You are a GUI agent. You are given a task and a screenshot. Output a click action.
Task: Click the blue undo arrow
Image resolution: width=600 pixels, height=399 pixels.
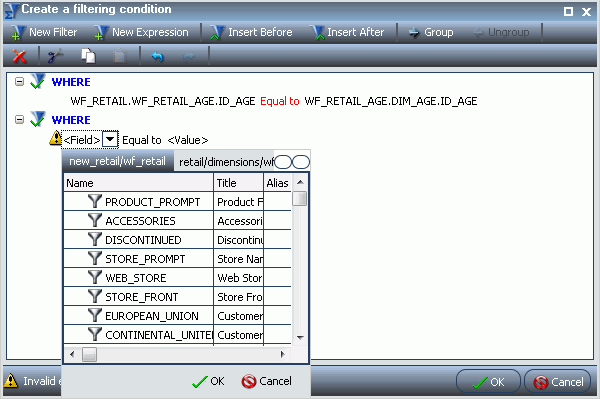[x=157, y=56]
